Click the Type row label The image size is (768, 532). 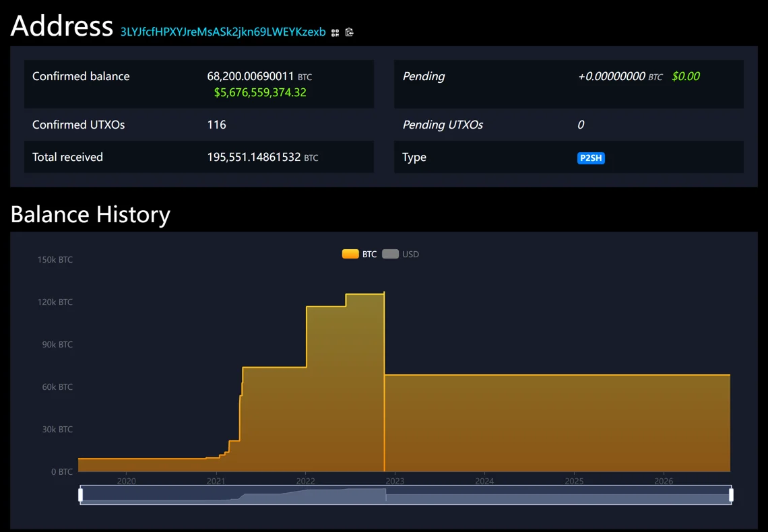414,158
